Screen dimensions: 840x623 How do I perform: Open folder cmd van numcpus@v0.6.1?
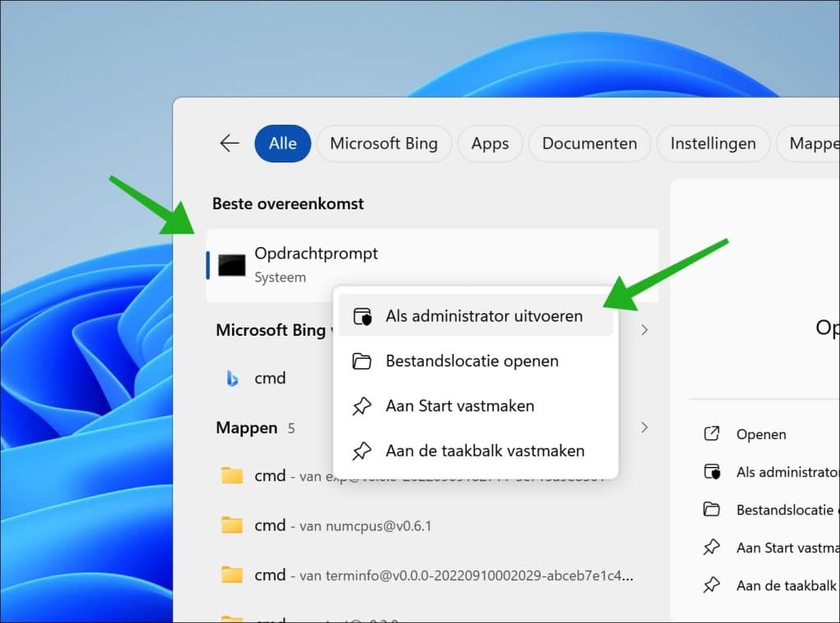[431, 525]
